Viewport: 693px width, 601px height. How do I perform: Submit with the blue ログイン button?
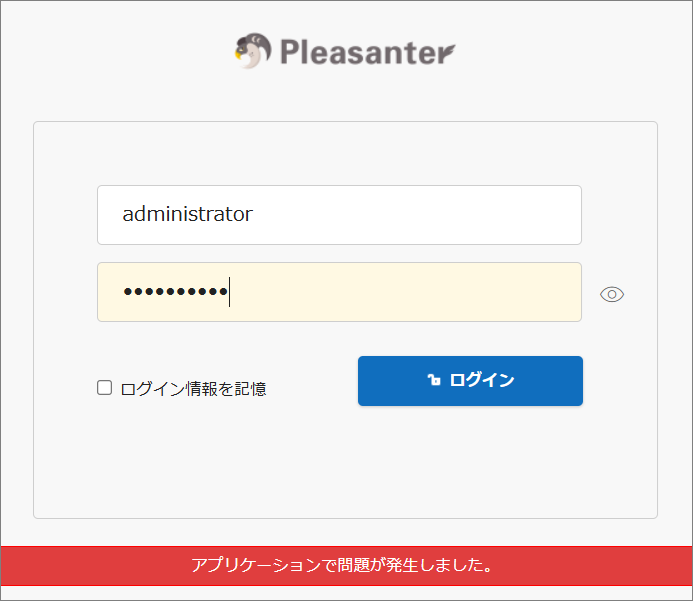[470, 381]
